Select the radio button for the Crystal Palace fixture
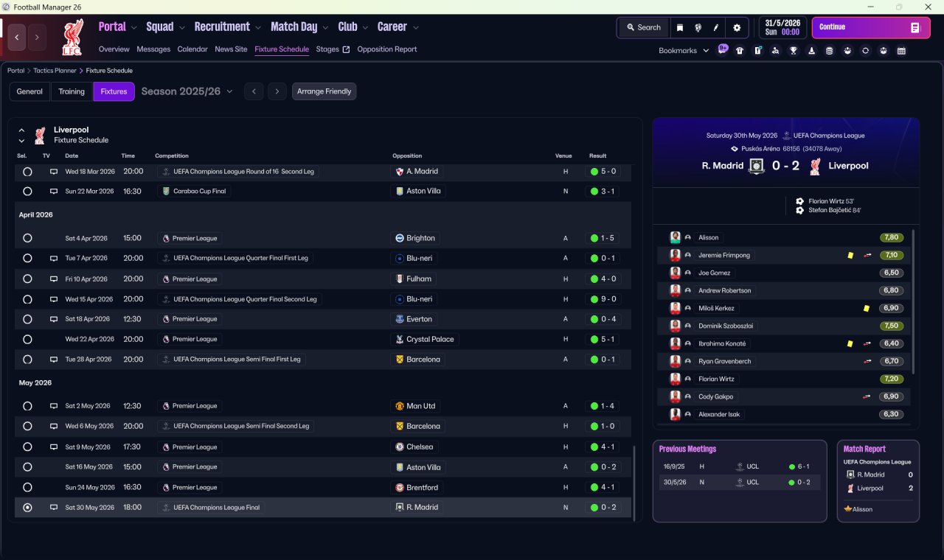Image resolution: width=944 pixels, height=560 pixels. pyautogui.click(x=27, y=340)
